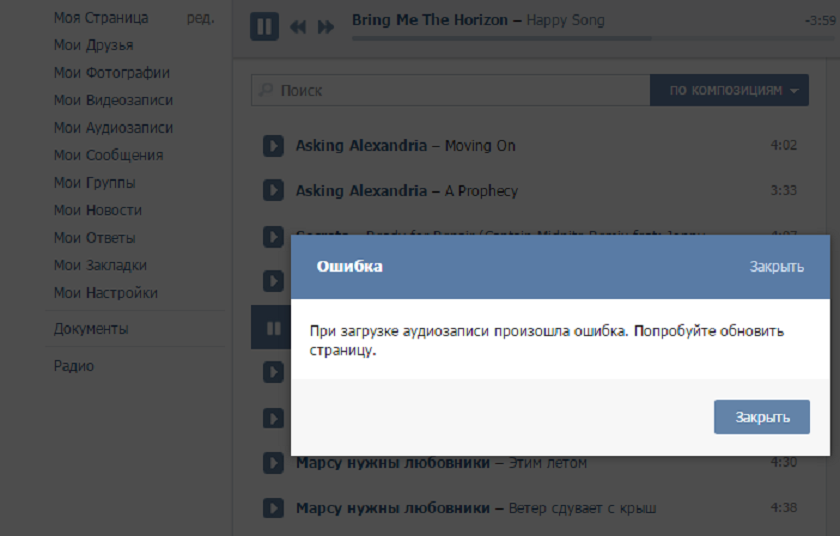Open Мои Настройки
The width and height of the screenshot is (840, 536).
click(x=106, y=293)
